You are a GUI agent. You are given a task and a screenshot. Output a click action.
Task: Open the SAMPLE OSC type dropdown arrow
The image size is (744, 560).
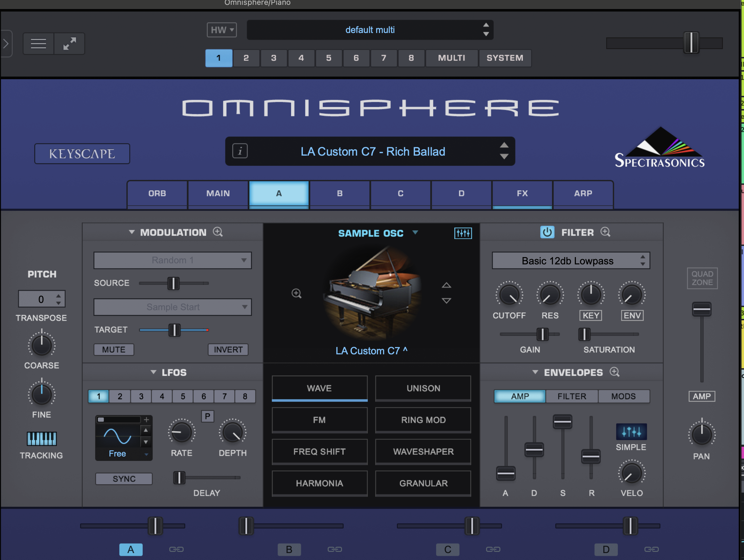click(415, 232)
